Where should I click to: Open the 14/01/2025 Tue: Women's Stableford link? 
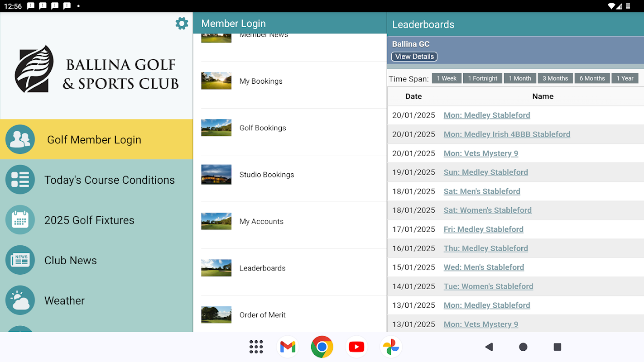488,286
